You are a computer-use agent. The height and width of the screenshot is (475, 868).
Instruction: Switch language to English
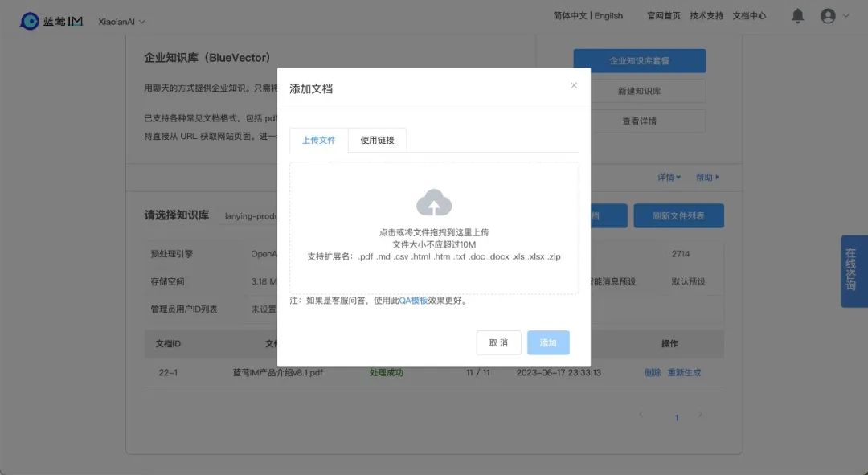point(608,15)
